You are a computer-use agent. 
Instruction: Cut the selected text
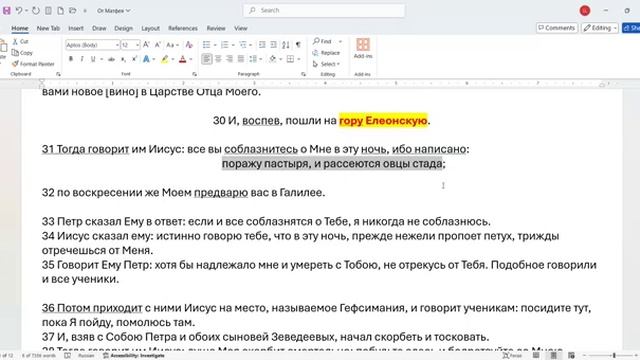(x=20, y=41)
